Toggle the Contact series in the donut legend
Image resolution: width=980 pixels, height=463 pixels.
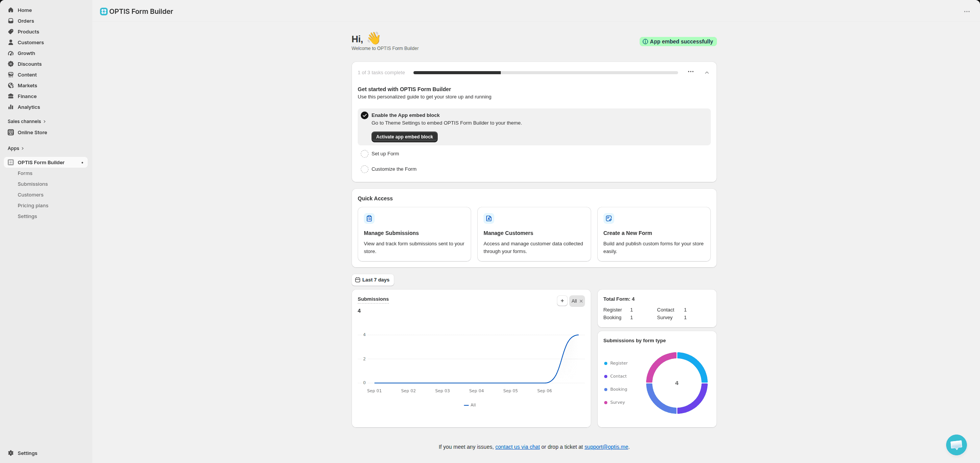pos(615,376)
